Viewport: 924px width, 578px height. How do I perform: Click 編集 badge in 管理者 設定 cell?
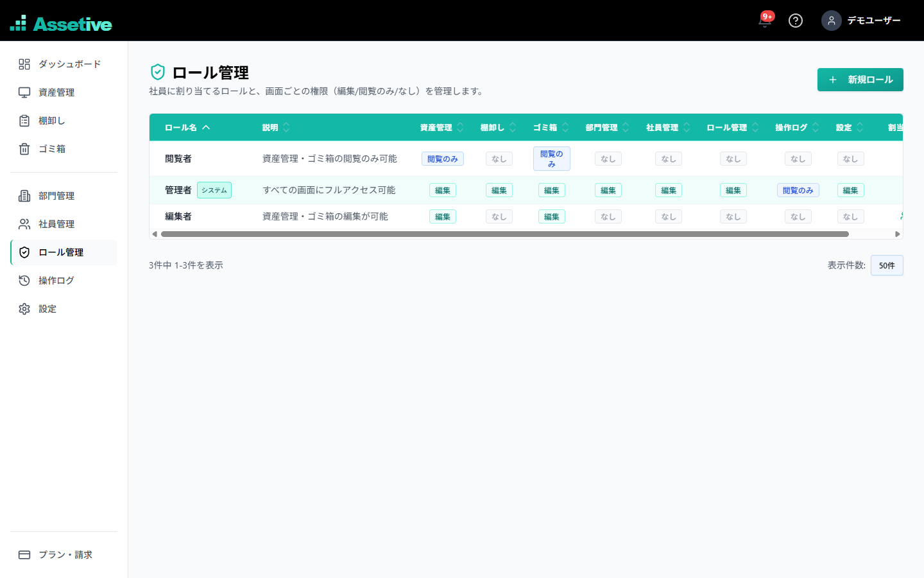click(x=851, y=190)
